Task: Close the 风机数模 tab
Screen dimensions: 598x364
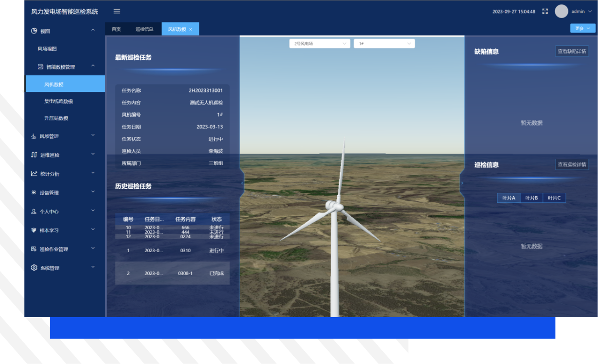Action: (190, 30)
